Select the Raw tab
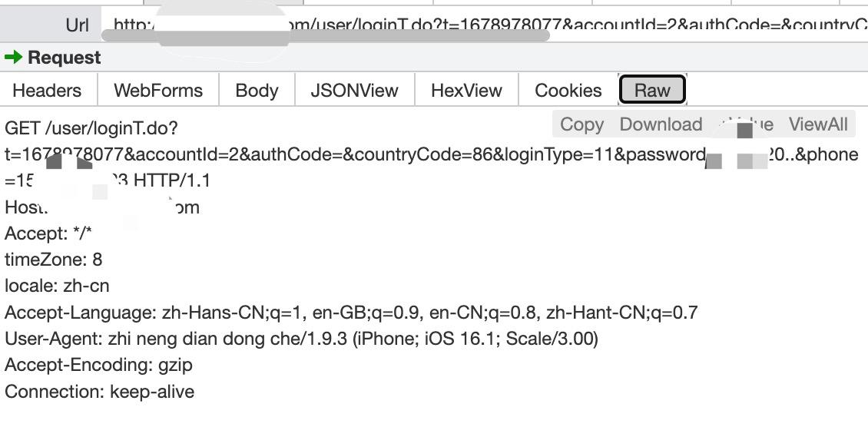This screenshot has width=868, height=427. [652, 91]
